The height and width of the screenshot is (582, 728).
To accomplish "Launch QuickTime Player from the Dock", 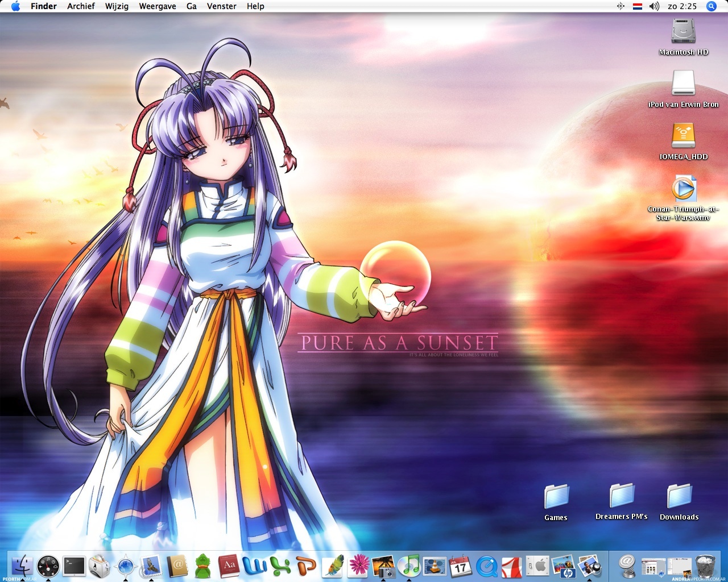I will pos(487,566).
